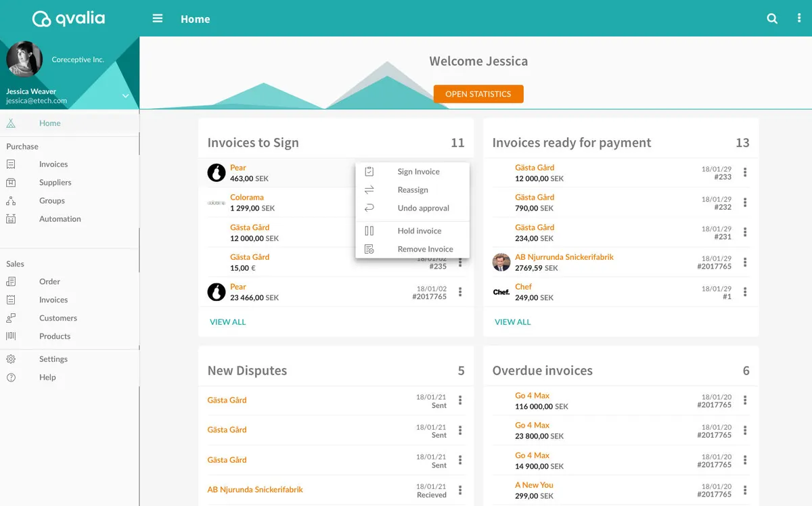This screenshot has width=812, height=506.
Task: Click the search magnifier icon
Action: point(772,19)
